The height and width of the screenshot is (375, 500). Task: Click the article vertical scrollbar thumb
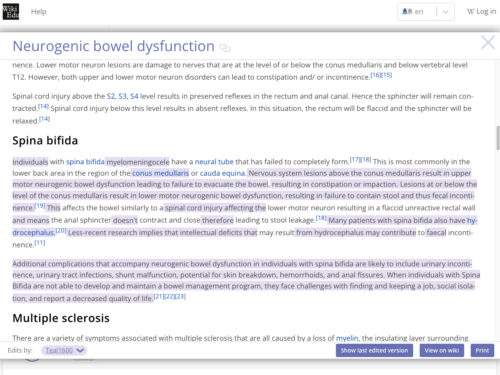(498, 138)
